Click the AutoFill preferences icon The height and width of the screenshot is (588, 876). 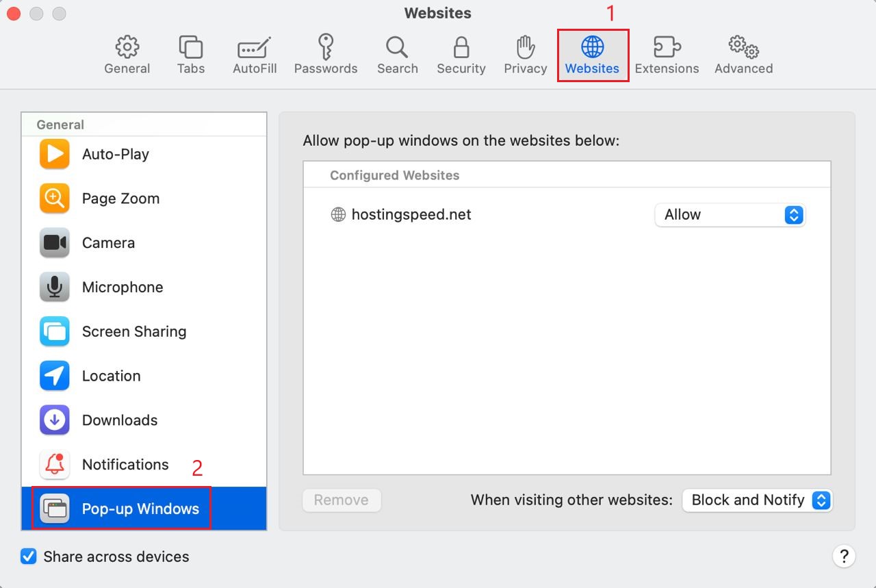[x=254, y=54]
